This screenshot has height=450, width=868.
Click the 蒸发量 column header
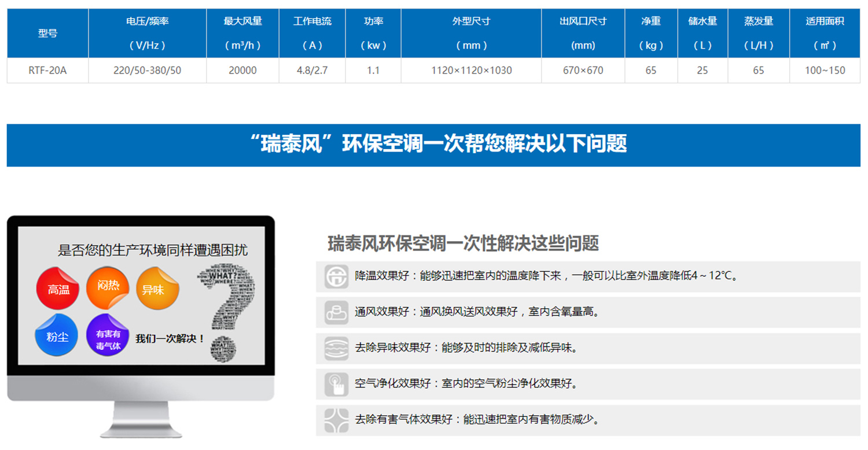(x=759, y=33)
